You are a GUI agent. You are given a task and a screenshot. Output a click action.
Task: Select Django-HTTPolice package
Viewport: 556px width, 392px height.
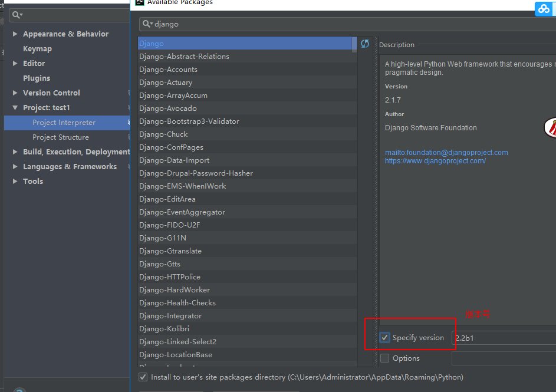point(248,277)
